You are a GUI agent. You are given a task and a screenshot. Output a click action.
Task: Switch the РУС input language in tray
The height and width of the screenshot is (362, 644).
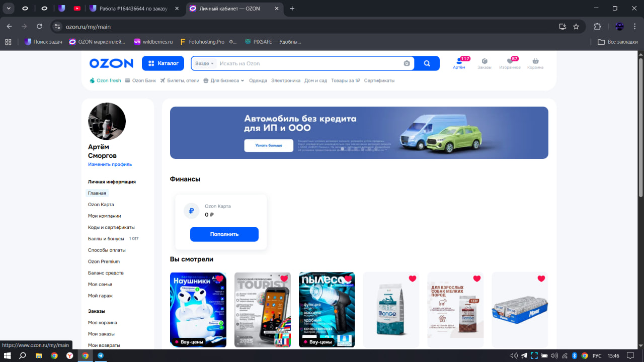point(596,355)
